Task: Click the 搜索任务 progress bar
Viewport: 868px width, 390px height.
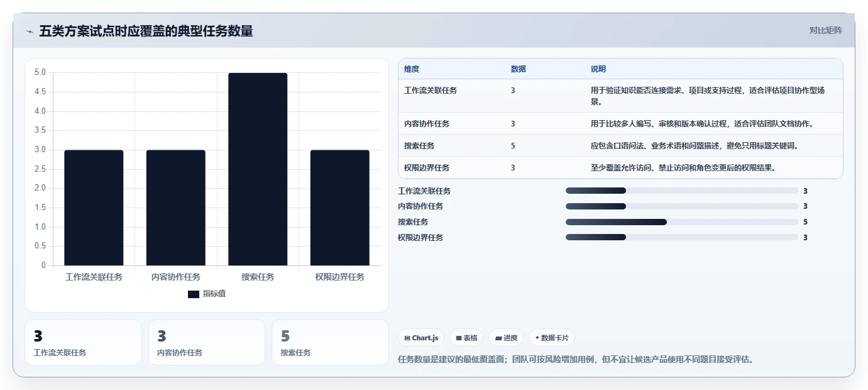Action: click(x=682, y=222)
